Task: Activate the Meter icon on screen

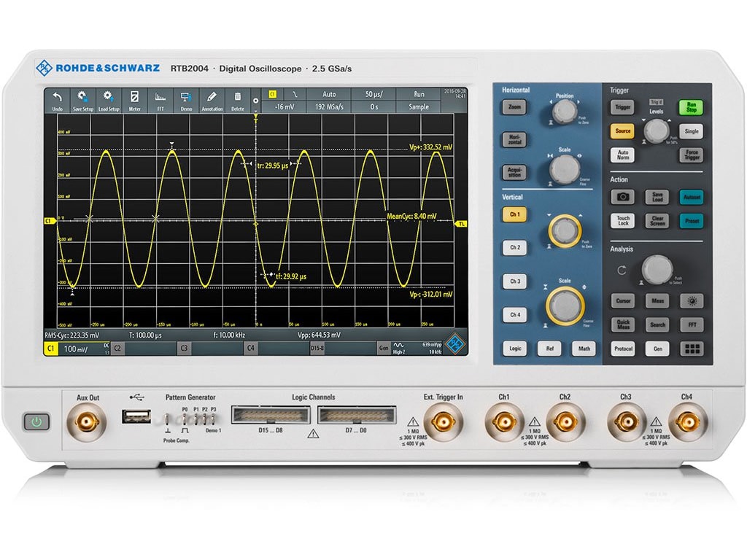Action: point(133,99)
